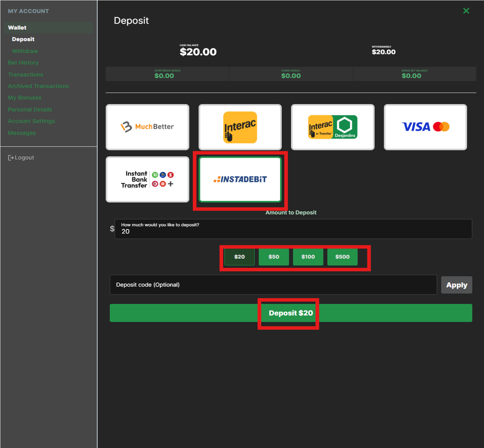Open the Messages sidebar link
The image size is (484, 448).
coord(22,133)
